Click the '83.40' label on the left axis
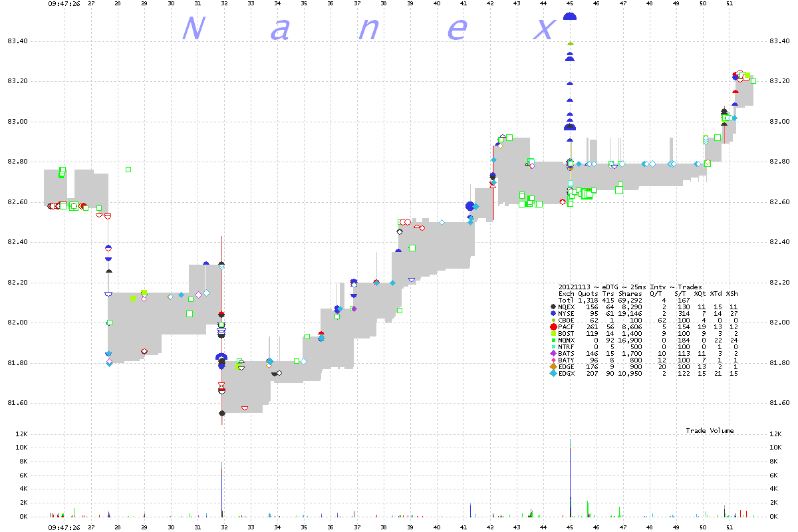Screen dimensions: 798x532 pyautogui.click(x=19, y=41)
